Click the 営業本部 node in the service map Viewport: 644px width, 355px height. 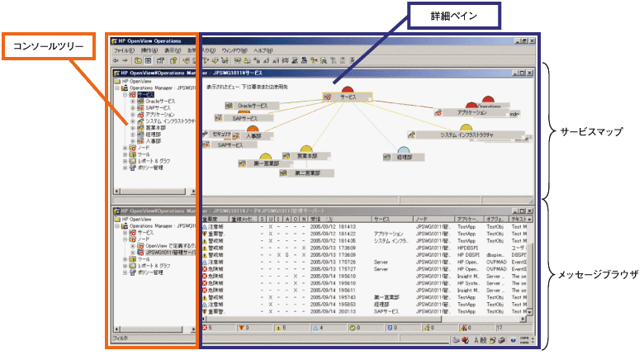pyautogui.click(x=306, y=157)
